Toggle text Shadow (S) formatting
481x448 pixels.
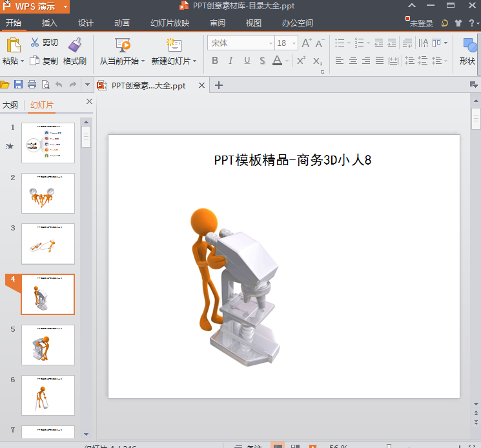coord(262,61)
